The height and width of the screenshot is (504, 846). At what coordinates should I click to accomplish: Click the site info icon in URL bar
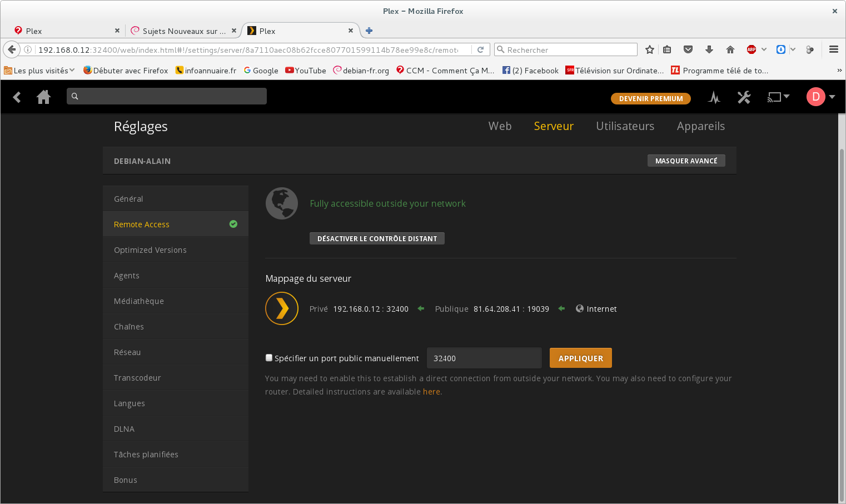coord(27,49)
